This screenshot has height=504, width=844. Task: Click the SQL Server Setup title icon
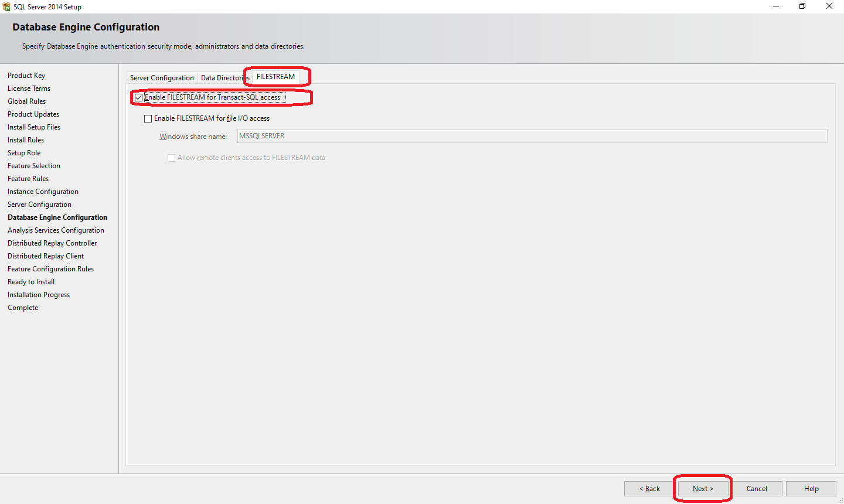coord(6,6)
